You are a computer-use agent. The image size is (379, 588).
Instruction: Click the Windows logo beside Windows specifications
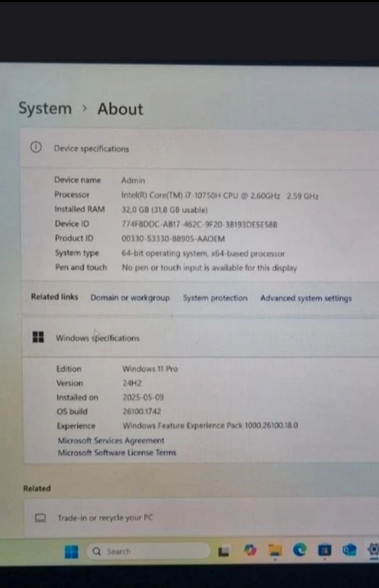(38, 337)
